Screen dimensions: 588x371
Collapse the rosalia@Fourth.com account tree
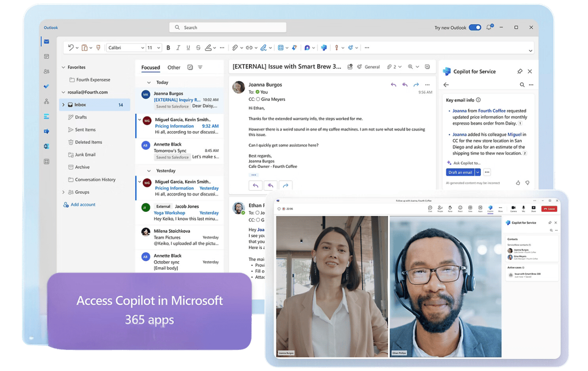click(63, 92)
